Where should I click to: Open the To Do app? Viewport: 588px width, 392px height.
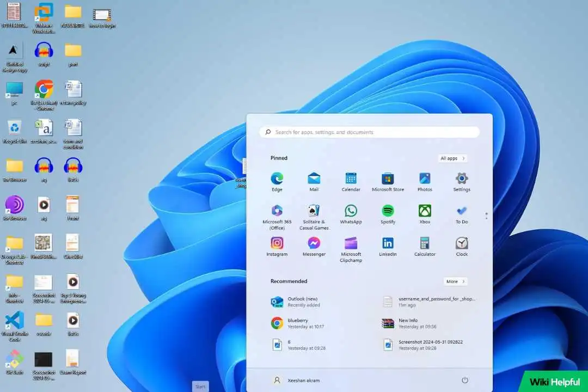coord(462,215)
